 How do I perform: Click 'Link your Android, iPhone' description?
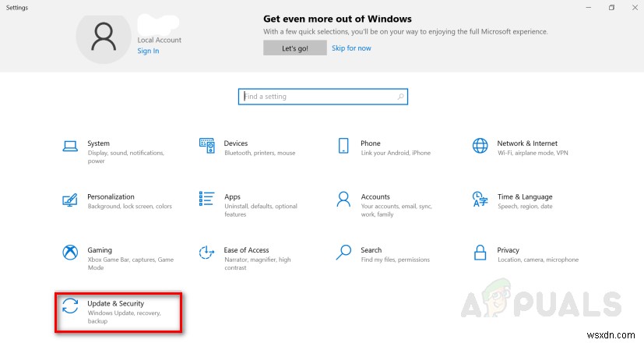click(x=396, y=153)
